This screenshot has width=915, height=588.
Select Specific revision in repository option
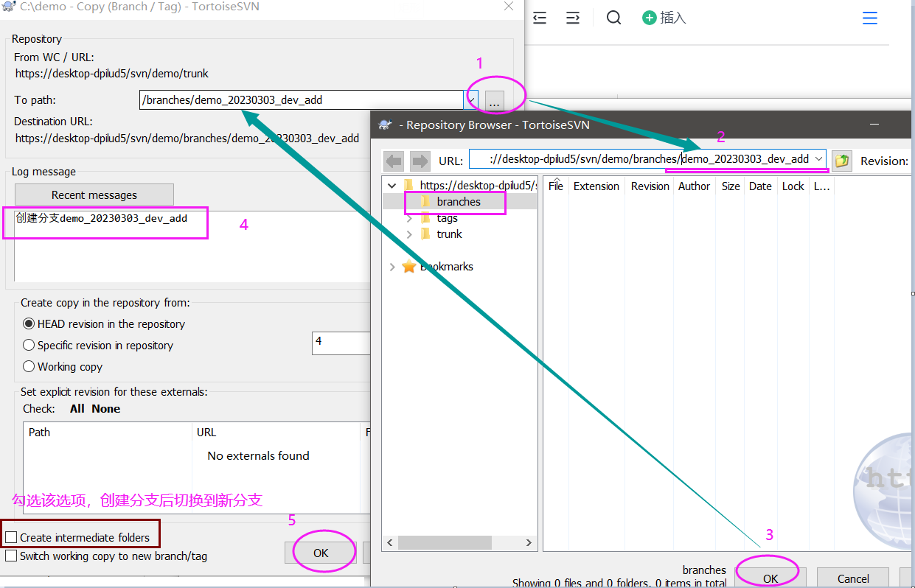[x=98, y=346]
